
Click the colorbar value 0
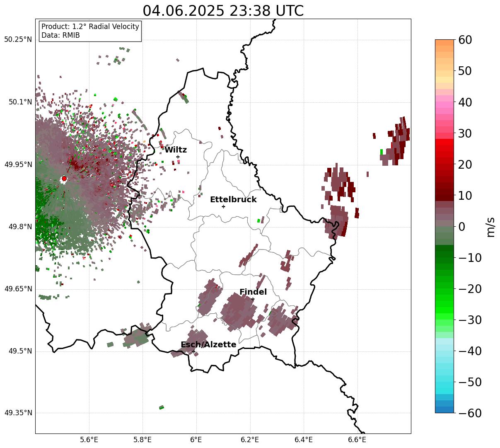(461, 226)
